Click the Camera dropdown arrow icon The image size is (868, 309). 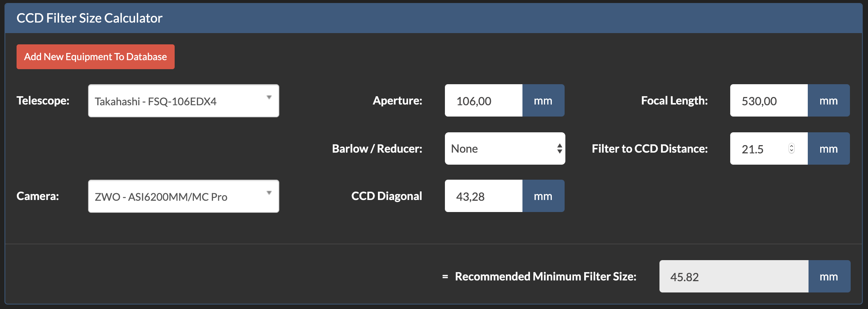point(269,193)
